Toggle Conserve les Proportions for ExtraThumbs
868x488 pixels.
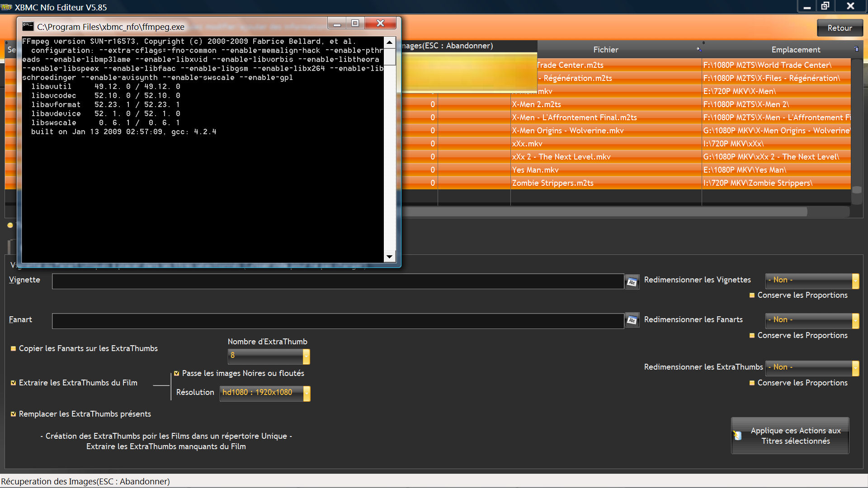pyautogui.click(x=752, y=383)
